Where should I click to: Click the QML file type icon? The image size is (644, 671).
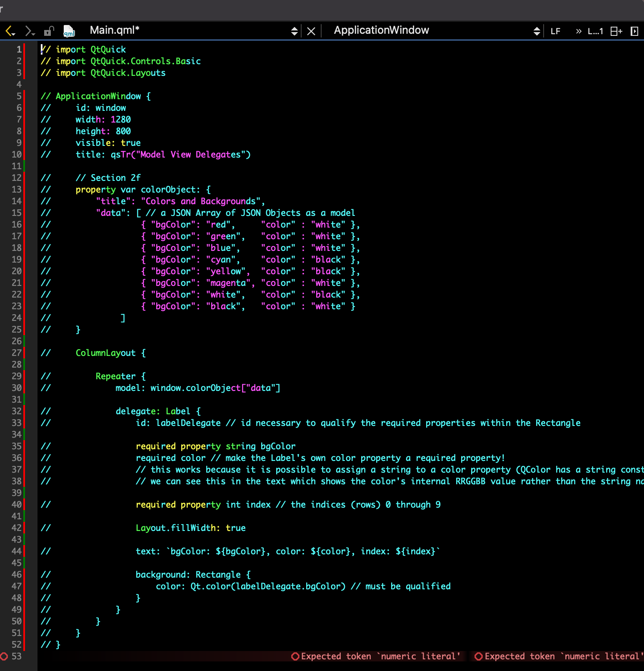pyautogui.click(x=69, y=31)
